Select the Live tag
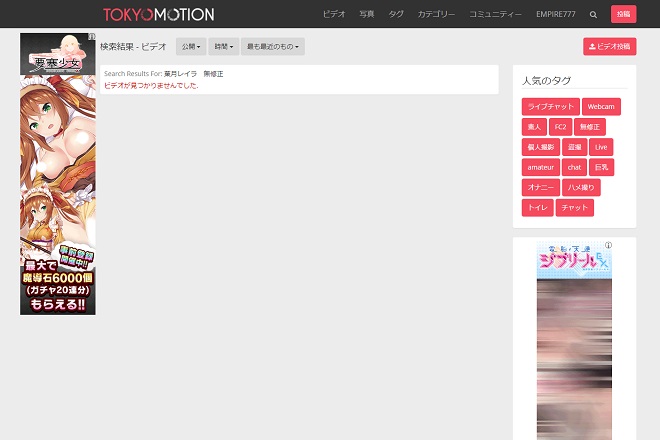The width and height of the screenshot is (660, 440). tap(601, 147)
